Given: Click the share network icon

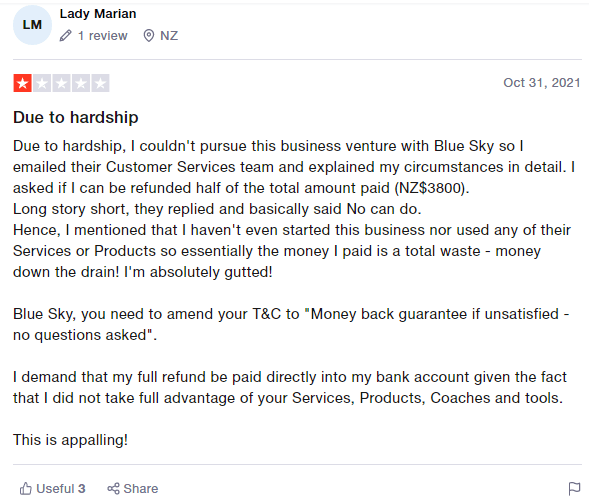Looking at the screenshot, I should coord(113,488).
